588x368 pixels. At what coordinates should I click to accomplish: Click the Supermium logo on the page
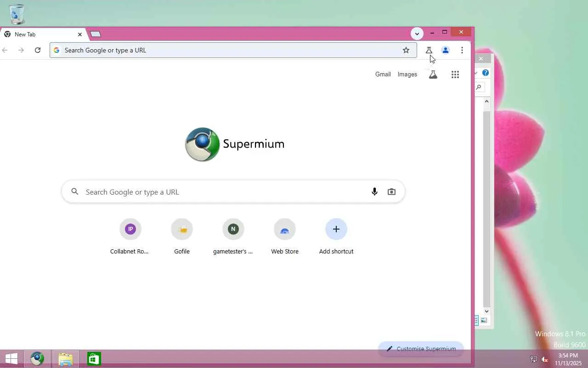203,144
